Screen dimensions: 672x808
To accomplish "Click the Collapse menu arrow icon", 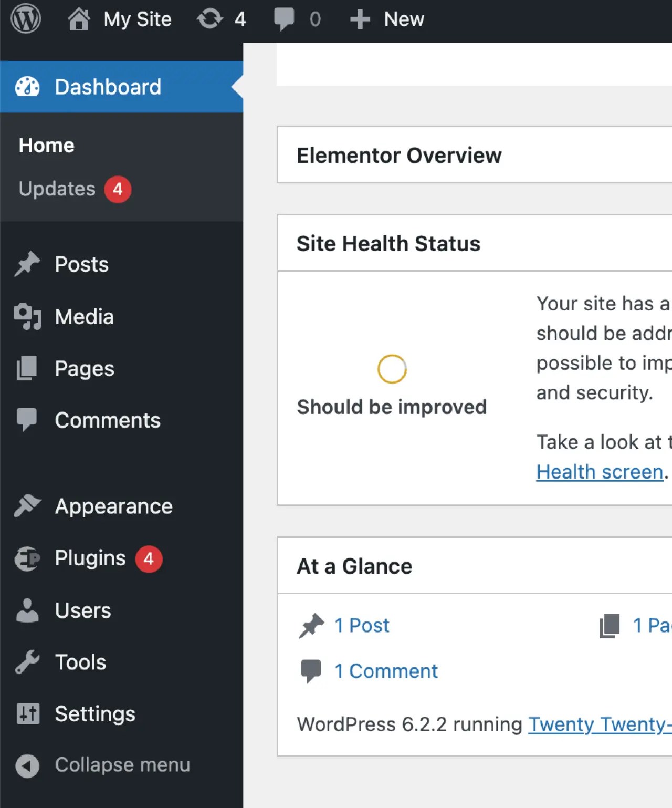I will tap(27, 765).
